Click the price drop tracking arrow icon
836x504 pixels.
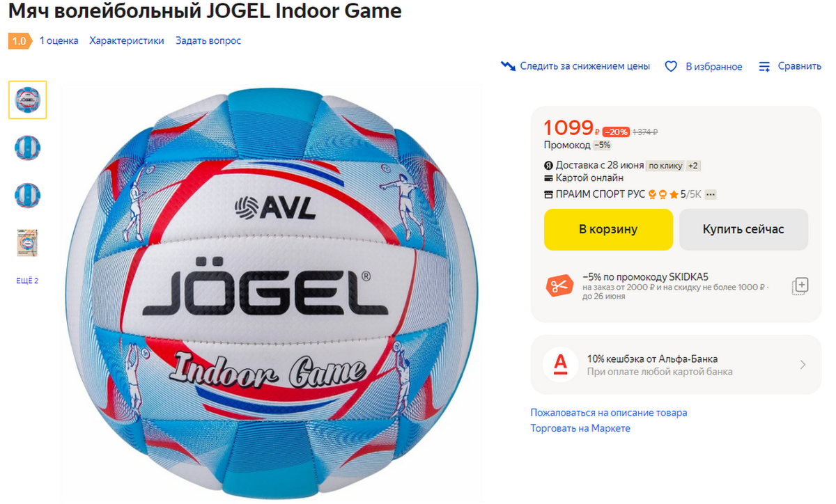[508, 66]
